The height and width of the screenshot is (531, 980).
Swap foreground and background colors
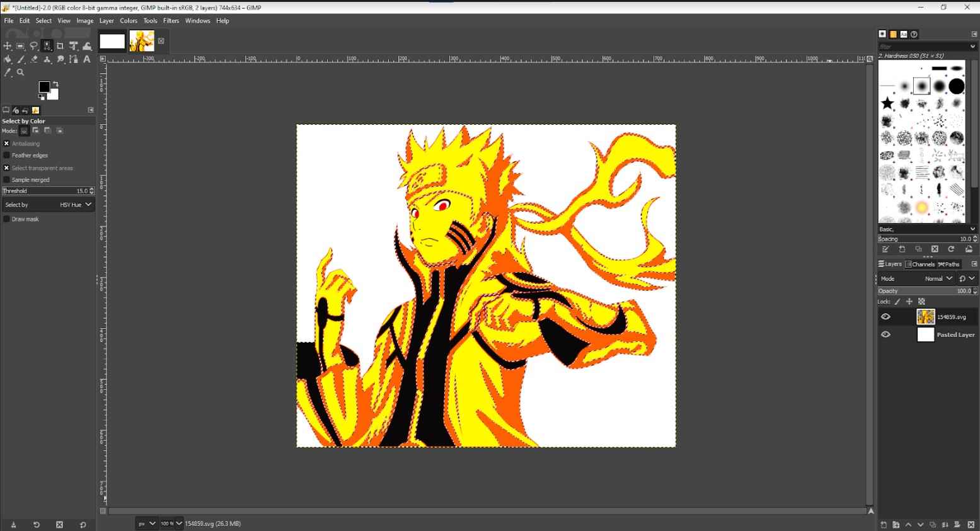[55, 84]
